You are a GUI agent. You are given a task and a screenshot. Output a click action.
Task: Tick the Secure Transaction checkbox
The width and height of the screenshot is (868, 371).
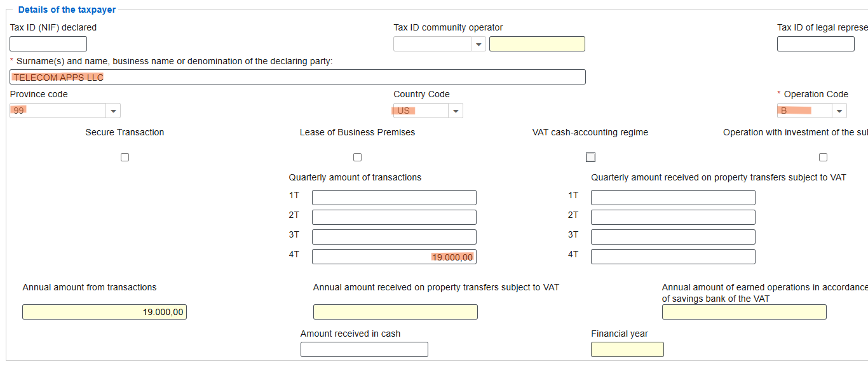coord(125,158)
